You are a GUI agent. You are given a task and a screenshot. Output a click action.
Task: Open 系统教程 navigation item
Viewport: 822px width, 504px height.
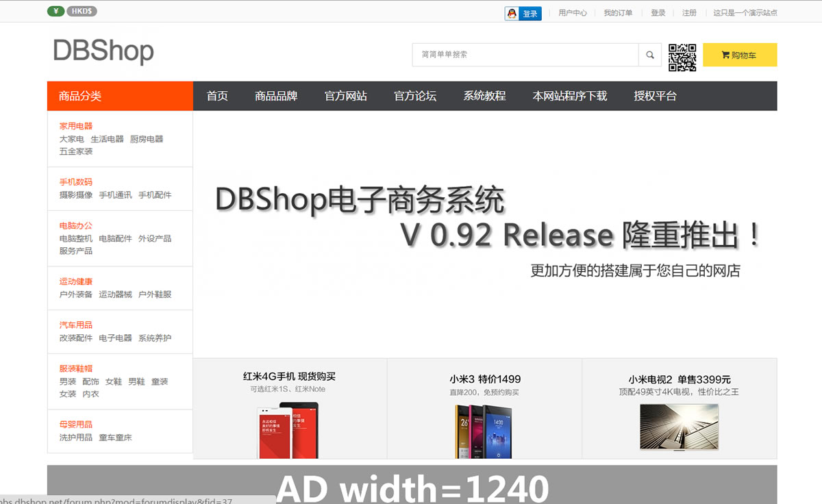click(484, 96)
